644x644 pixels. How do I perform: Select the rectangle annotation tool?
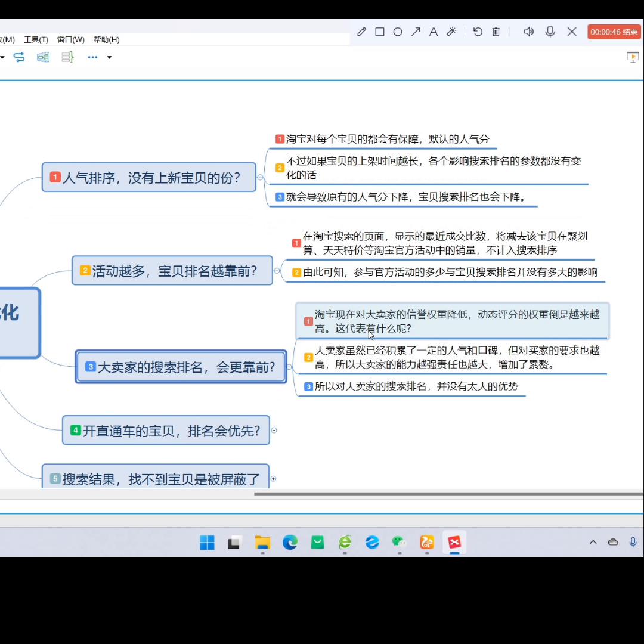coord(380,32)
